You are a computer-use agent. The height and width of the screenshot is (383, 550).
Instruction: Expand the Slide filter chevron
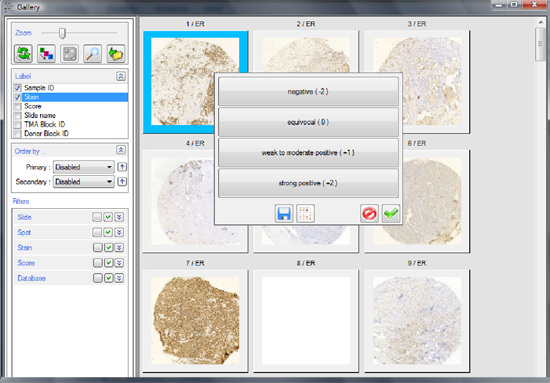point(119,217)
